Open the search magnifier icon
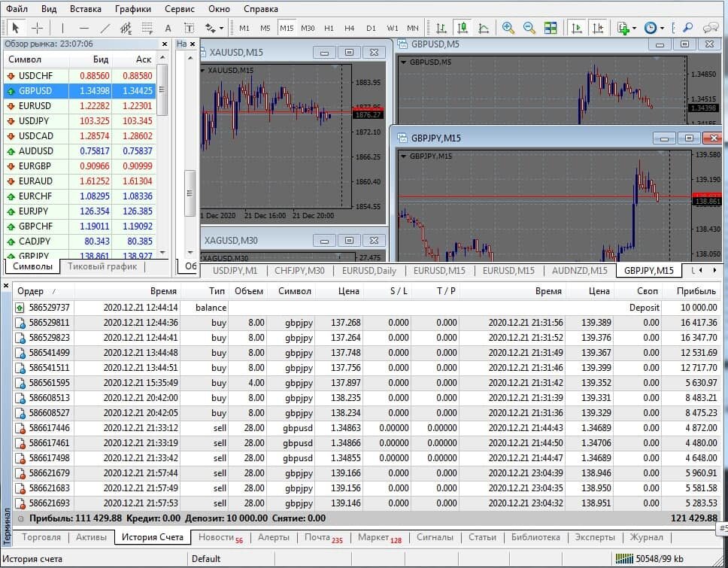 point(687,28)
